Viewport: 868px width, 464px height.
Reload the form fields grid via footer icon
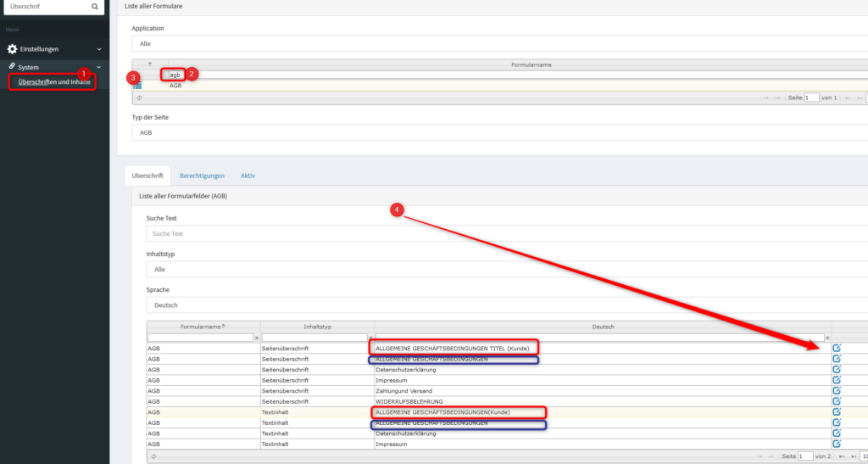(153, 456)
